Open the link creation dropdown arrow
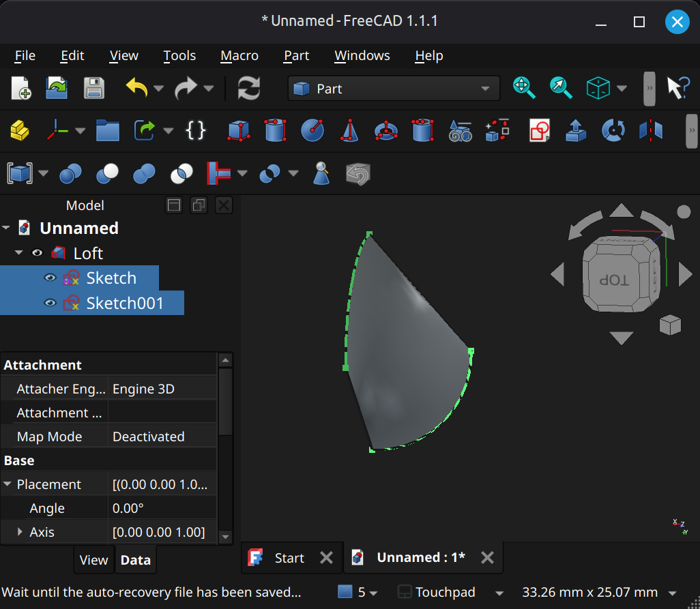The width and height of the screenshot is (700, 609). [168, 131]
